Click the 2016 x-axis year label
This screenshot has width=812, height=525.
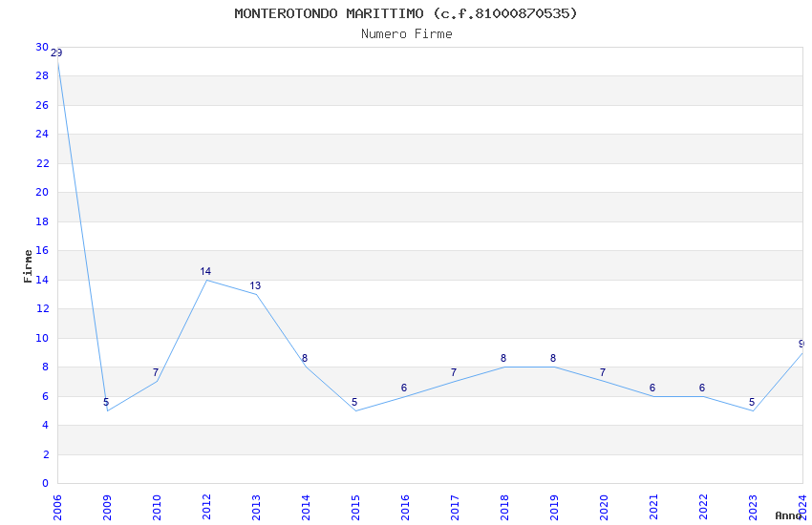click(405, 508)
